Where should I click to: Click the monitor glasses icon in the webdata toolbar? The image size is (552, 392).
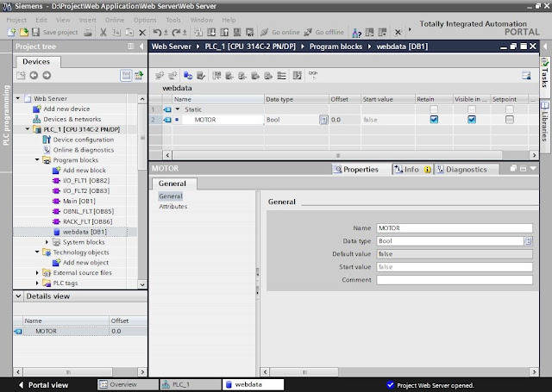coord(313,74)
